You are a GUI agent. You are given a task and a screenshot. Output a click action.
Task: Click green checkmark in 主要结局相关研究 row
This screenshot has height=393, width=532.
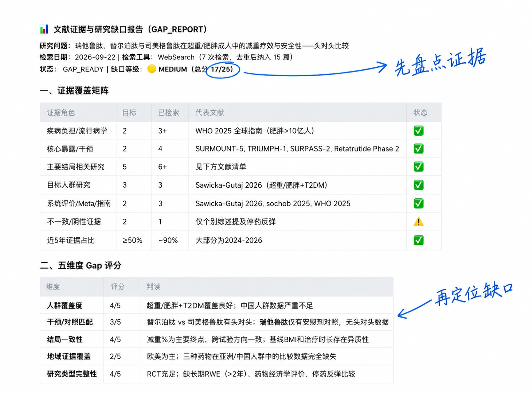click(419, 167)
